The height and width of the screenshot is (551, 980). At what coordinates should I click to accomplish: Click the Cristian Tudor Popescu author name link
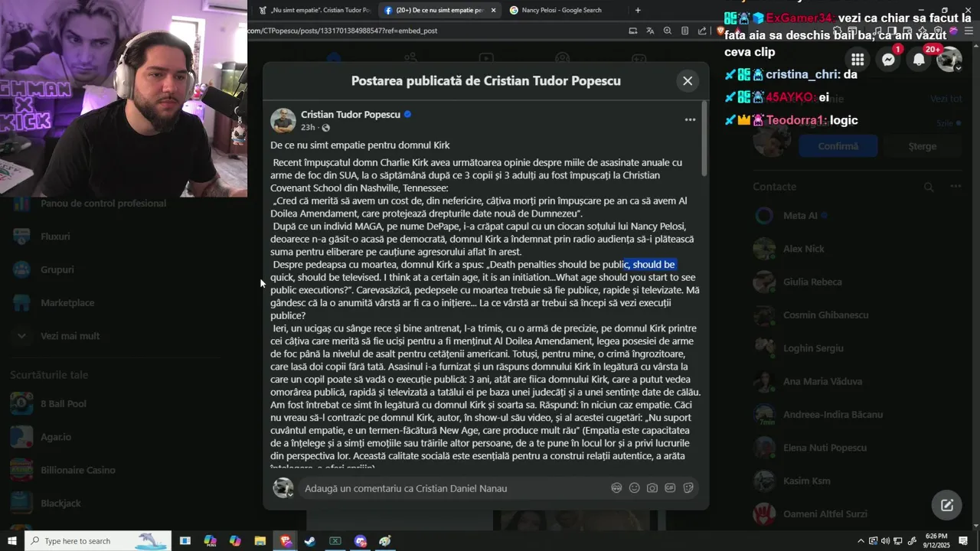pyautogui.click(x=351, y=114)
